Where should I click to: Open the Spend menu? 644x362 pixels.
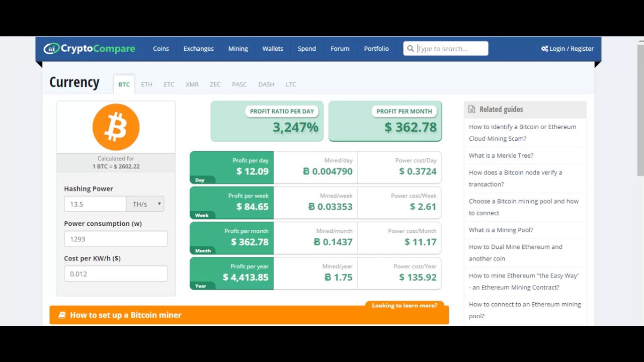click(307, 49)
